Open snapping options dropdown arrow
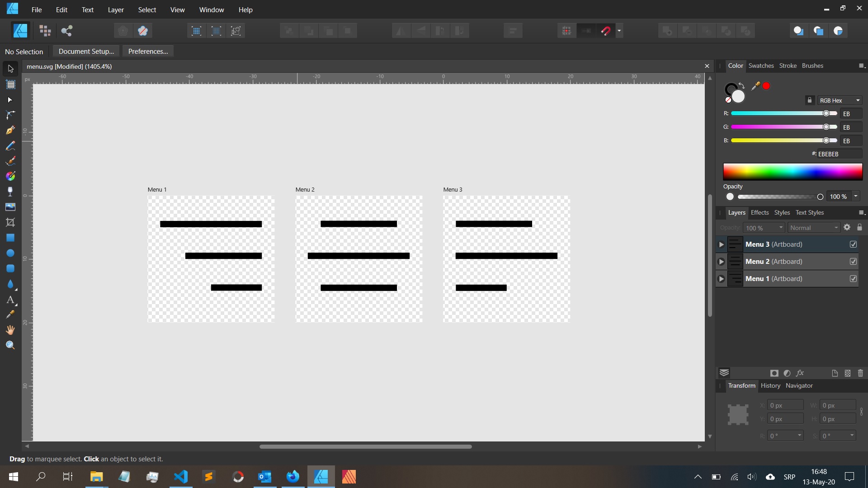This screenshot has height=488, width=868. coord(619,31)
